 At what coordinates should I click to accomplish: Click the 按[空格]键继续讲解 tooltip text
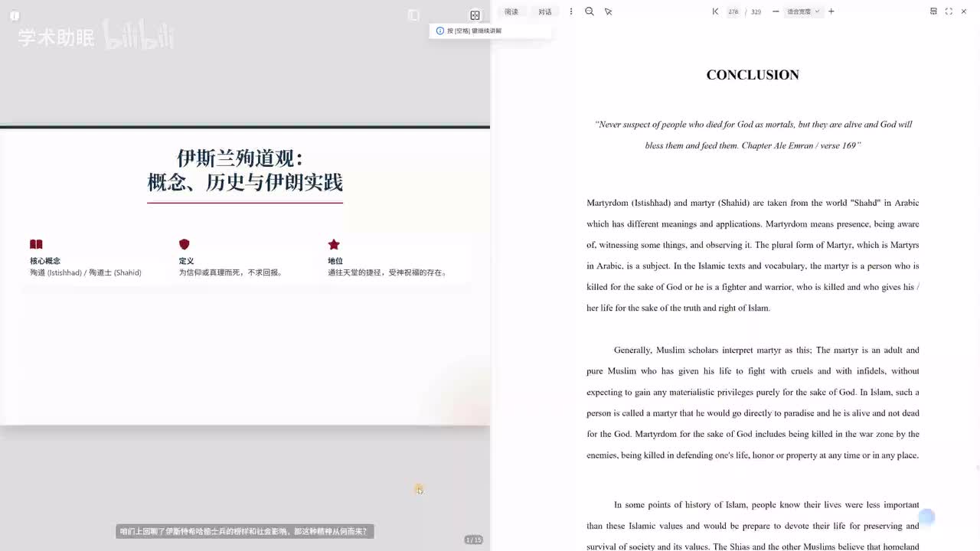pos(475,31)
